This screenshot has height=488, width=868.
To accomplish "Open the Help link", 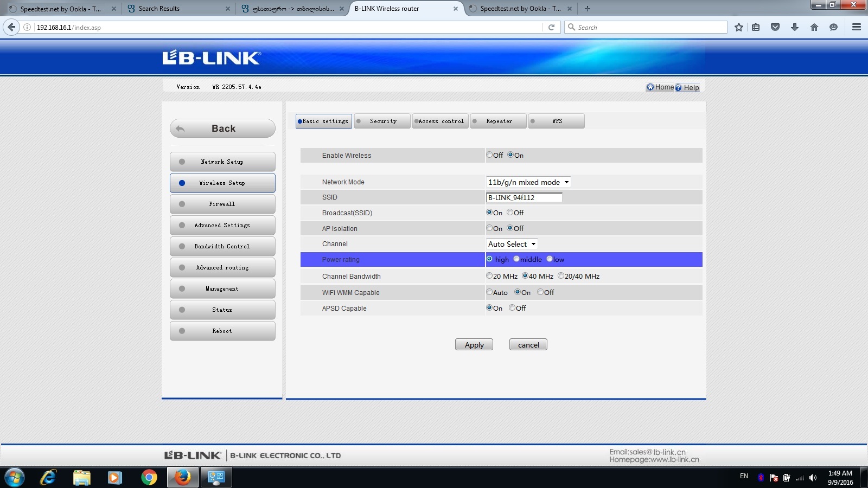I will (x=687, y=87).
